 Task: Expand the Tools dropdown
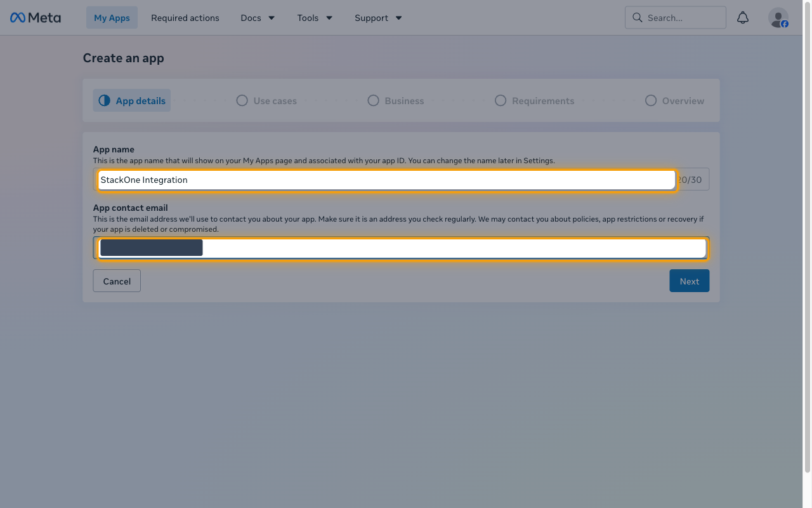[x=315, y=18]
